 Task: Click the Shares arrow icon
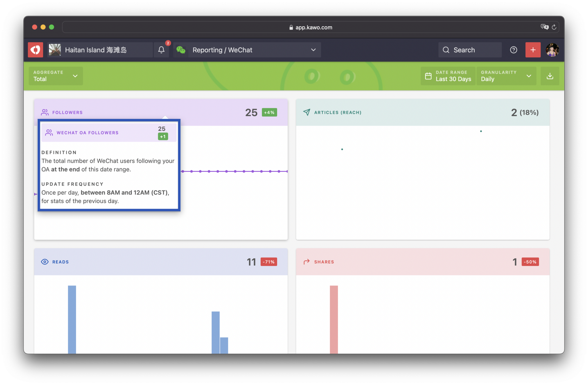[x=307, y=262]
